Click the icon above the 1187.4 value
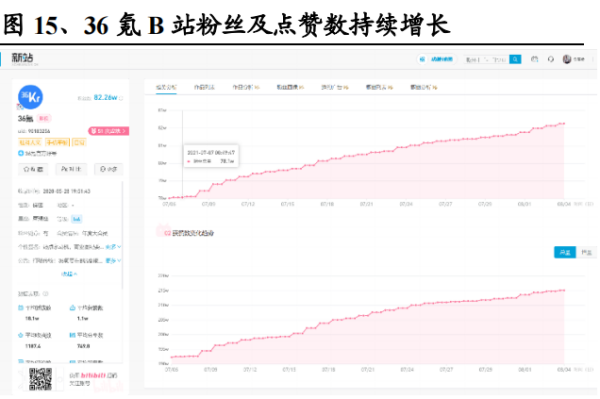 pos(21,335)
